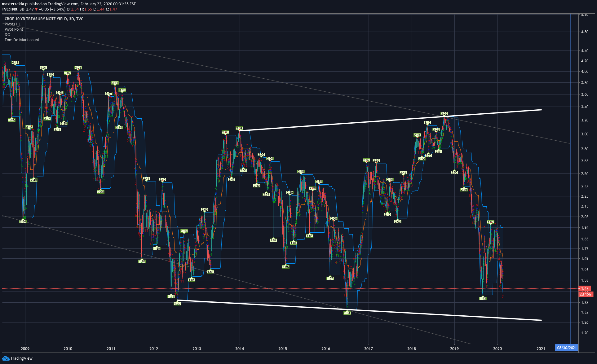Open the TradingView text link
The width and height of the screenshot is (597, 364).
point(21,358)
